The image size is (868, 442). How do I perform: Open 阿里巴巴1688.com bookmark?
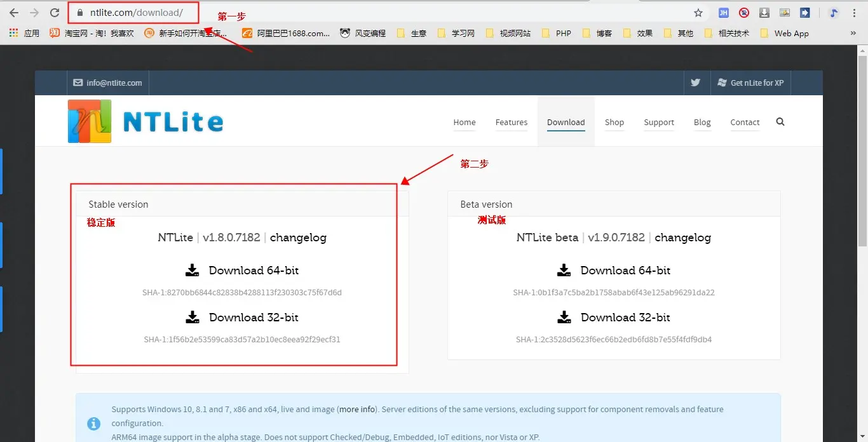click(286, 33)
